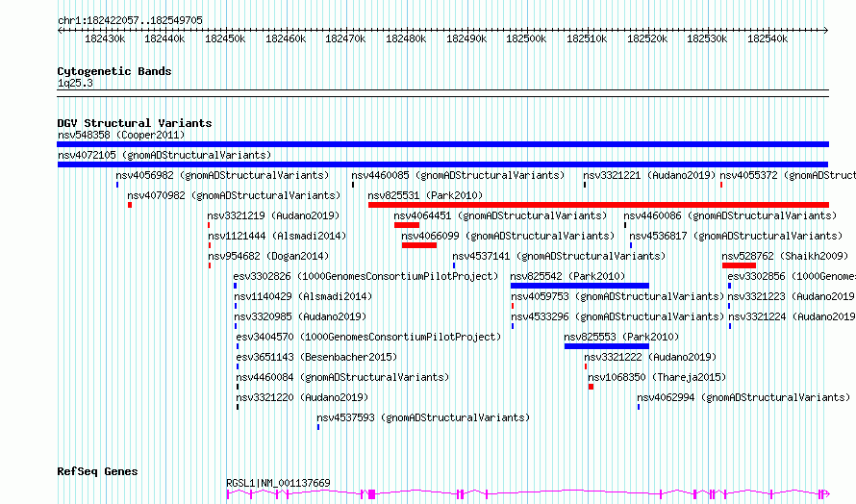Click the nsv4072105 gnomAD variant label
This screenshot has width=856, height=504.
point(164,155)
